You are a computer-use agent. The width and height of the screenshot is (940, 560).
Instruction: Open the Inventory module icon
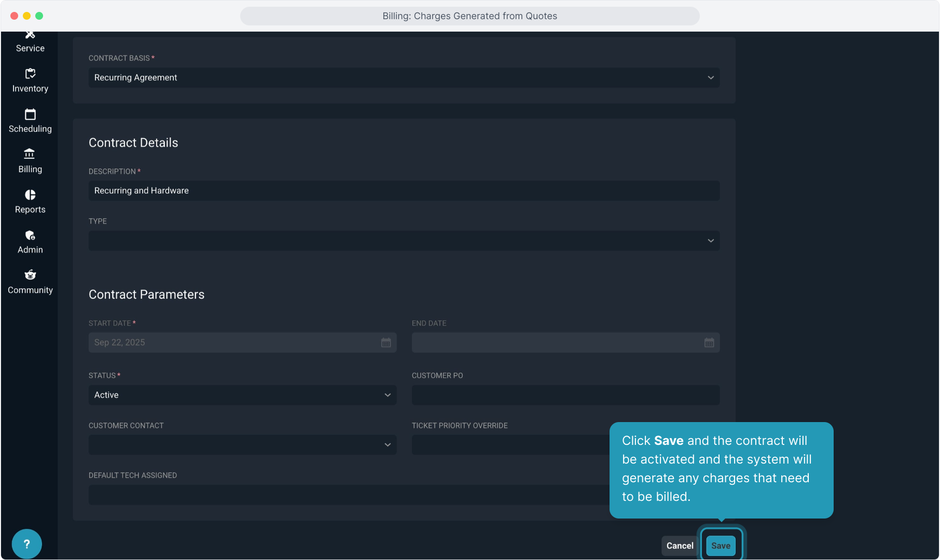tap(30, 74)
